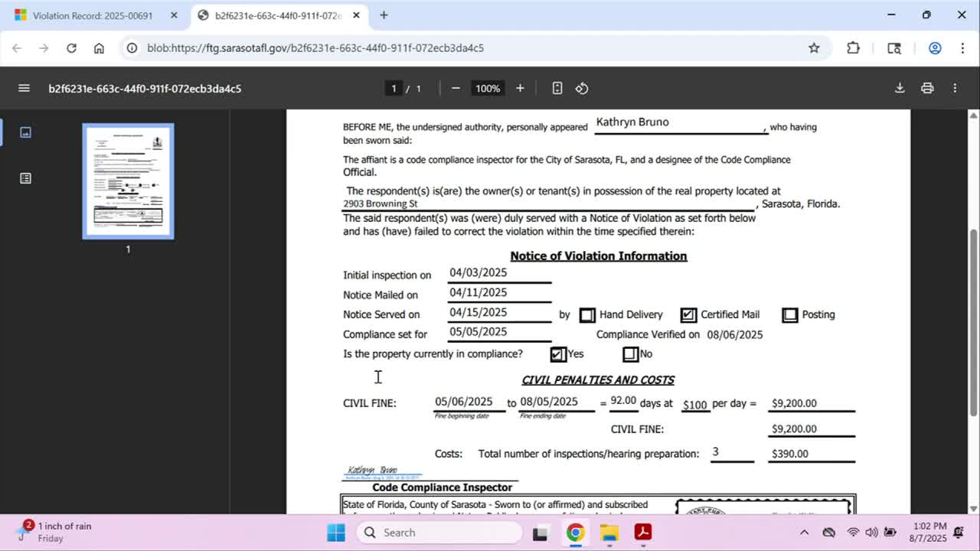The width and height of the screenshot is (980, 551).
Task: Reload the browser page
Action: coord(71,47)
